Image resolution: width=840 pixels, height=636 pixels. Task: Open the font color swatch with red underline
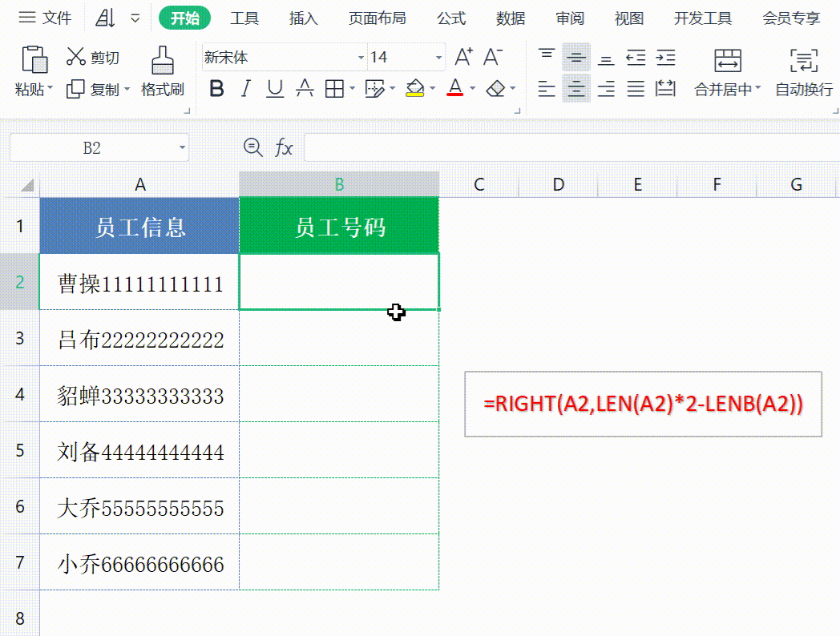pos(454,89)
